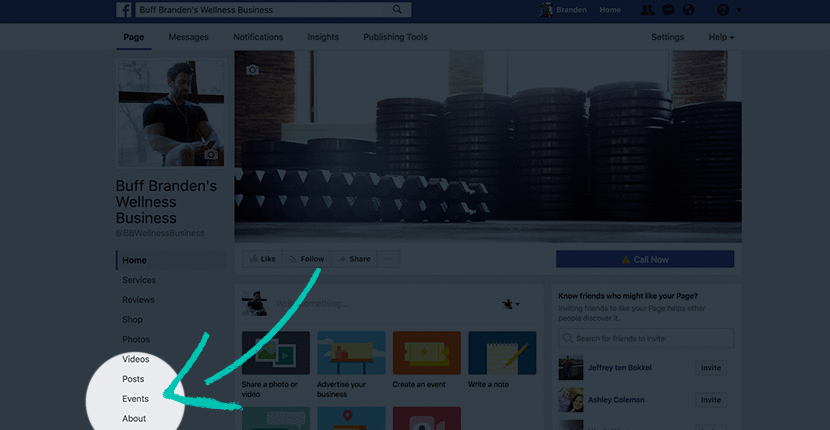This screenshot has width=830, height=430.
Task: Open the Messenger icon in top bar
Action: (669, 10)
